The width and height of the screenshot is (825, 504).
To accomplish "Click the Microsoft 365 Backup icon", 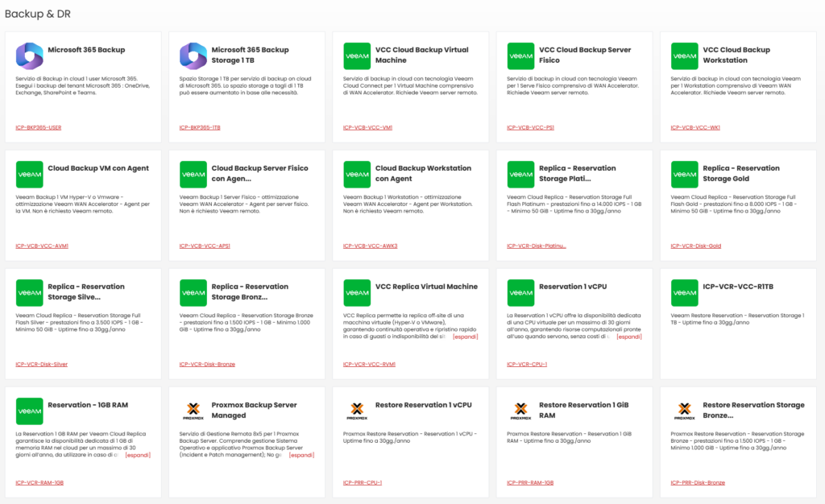I will pos(30,56).
